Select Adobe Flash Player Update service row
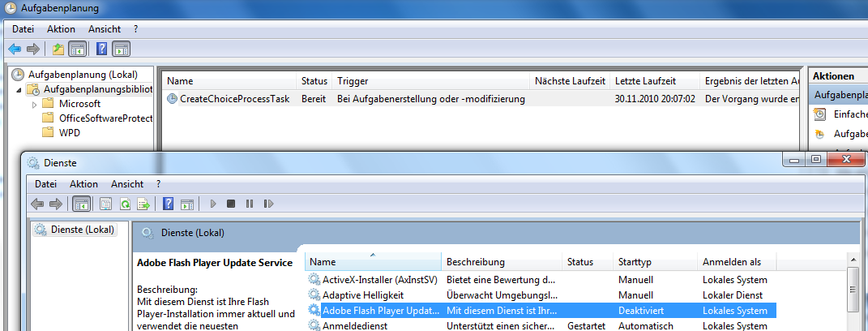868x331 pixels. pos(541,311)
